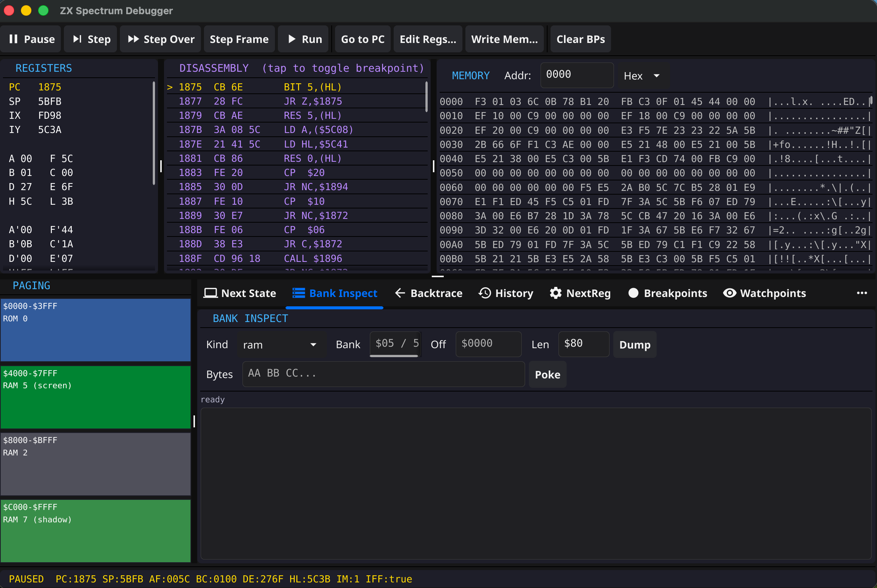Open the Kind ram dropdown
Image resolution: width=877 pixels, height=588 pixels.
[280, 345]
